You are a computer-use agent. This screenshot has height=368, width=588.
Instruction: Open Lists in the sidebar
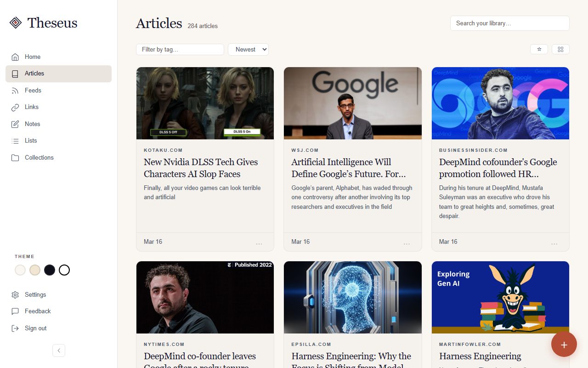click(x=58, y=141)
